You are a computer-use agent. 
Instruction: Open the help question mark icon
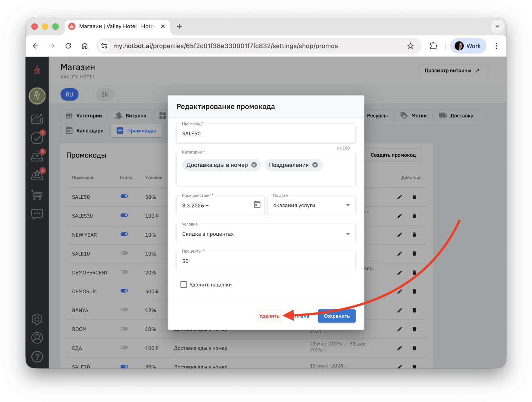point(37,357)
